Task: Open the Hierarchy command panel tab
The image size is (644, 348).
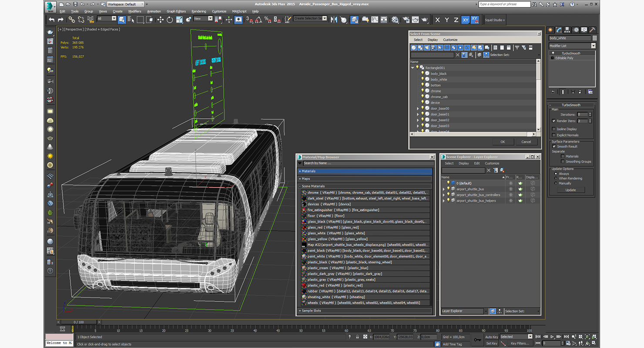Action: [568, 30]
